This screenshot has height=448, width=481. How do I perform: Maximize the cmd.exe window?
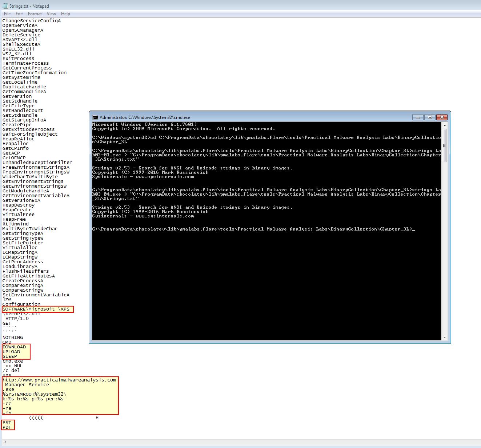(430, 117)
